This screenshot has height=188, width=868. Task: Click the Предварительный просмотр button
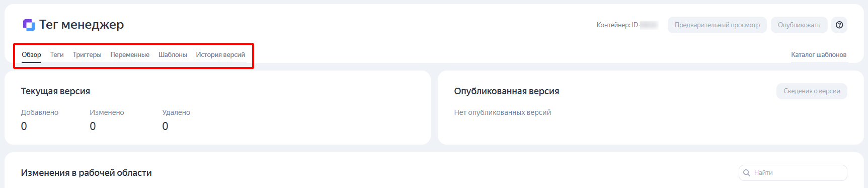(717, 25)
